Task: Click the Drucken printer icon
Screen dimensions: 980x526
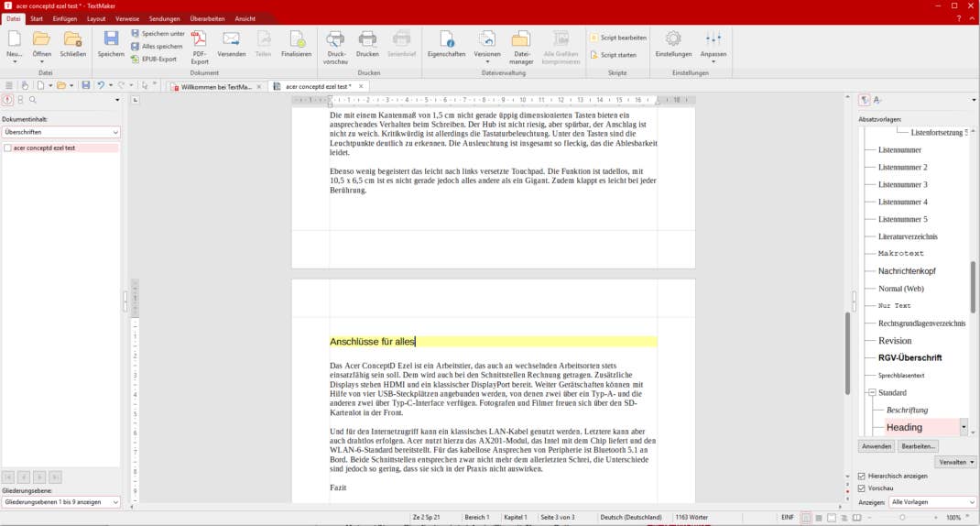Action: point(367,38)
